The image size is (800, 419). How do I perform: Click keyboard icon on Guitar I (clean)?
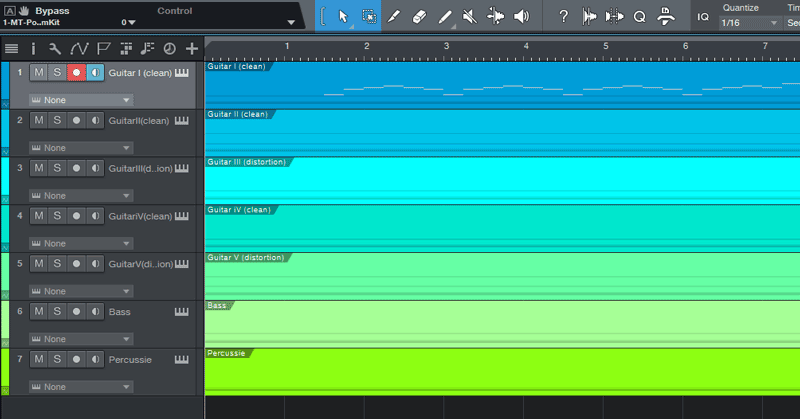pyautogui.click(x=182, y=73)
